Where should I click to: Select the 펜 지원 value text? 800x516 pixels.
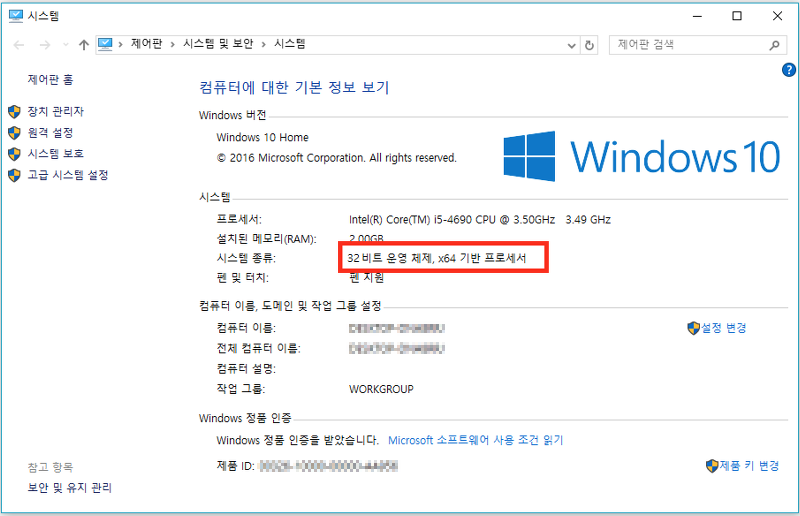click(366, 278)
